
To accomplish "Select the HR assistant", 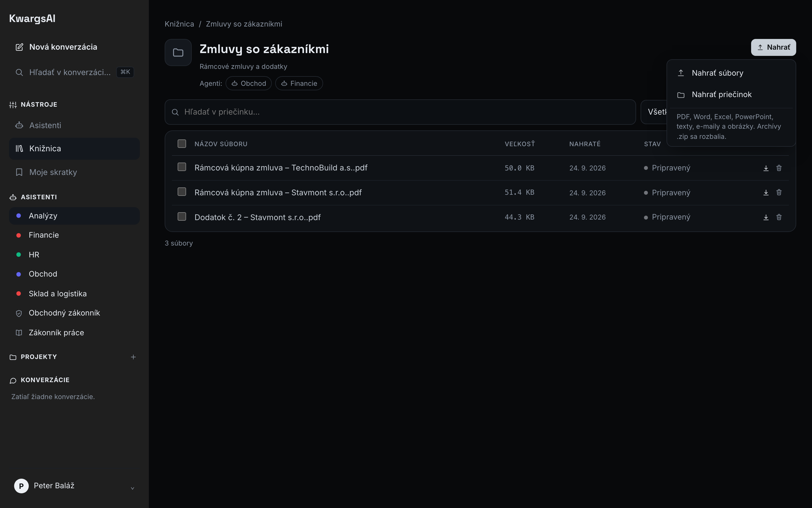I will pos(74,255).
